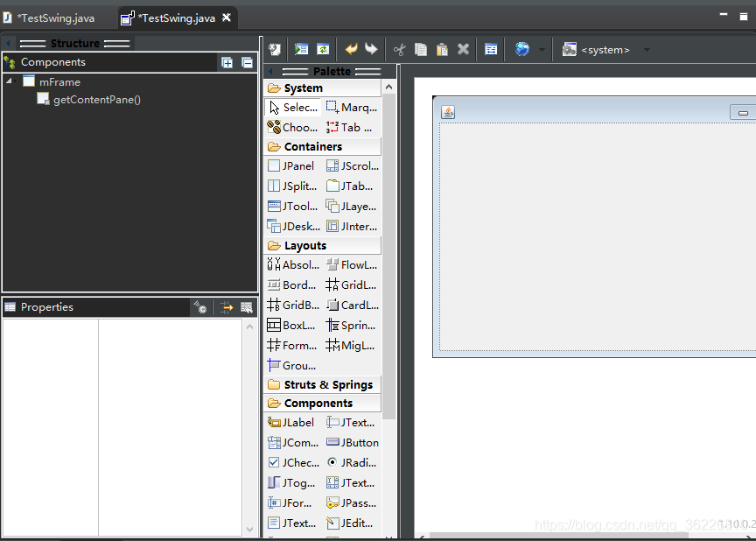Screen dimensions: 756x541
Task: Click the Collapse All button in Components panel
Action: [x=246, y=62]
